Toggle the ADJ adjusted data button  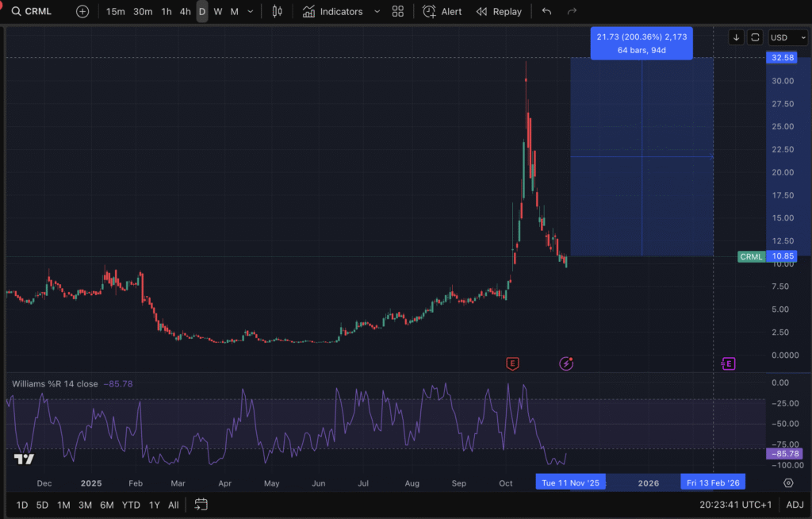click(795, 505)
